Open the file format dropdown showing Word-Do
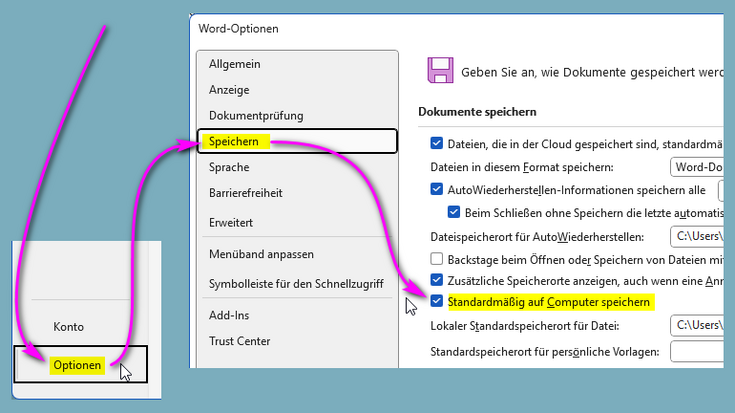The image size is (735, 413). click(697, 167)
